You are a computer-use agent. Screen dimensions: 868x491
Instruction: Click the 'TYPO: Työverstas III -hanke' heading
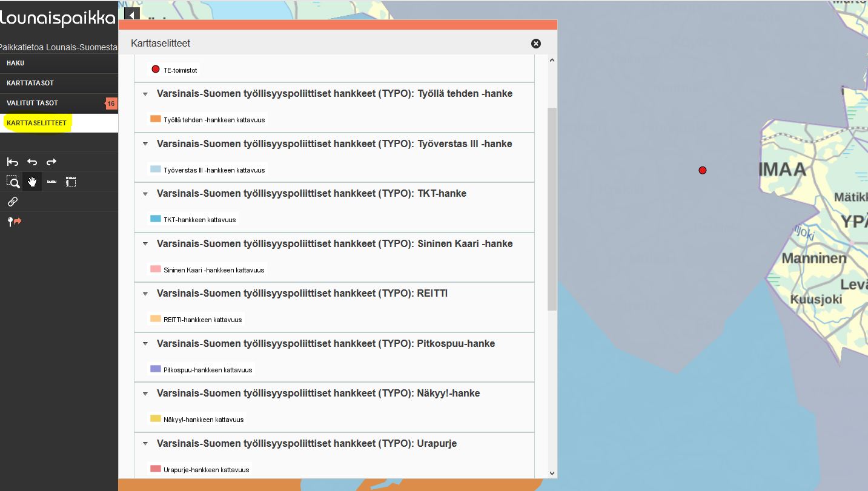(x=334, y=144)
